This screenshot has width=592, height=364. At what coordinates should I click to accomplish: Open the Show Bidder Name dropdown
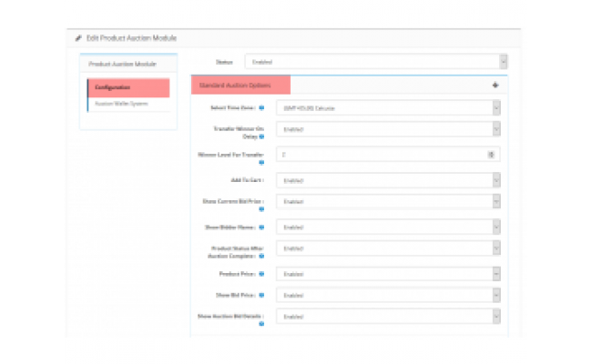point(388,227)
